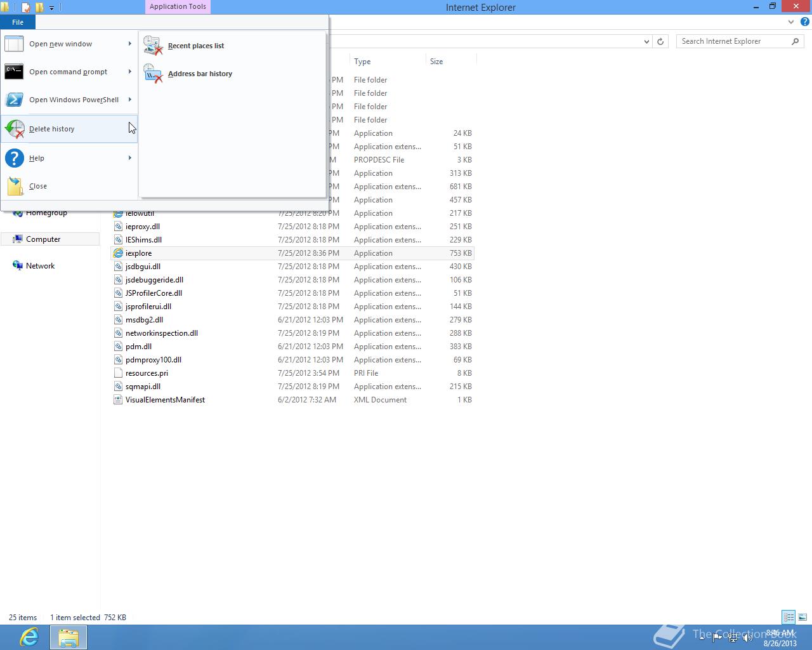Expand the Open Windows PowerShell submenu arrow

coord(129,100)
